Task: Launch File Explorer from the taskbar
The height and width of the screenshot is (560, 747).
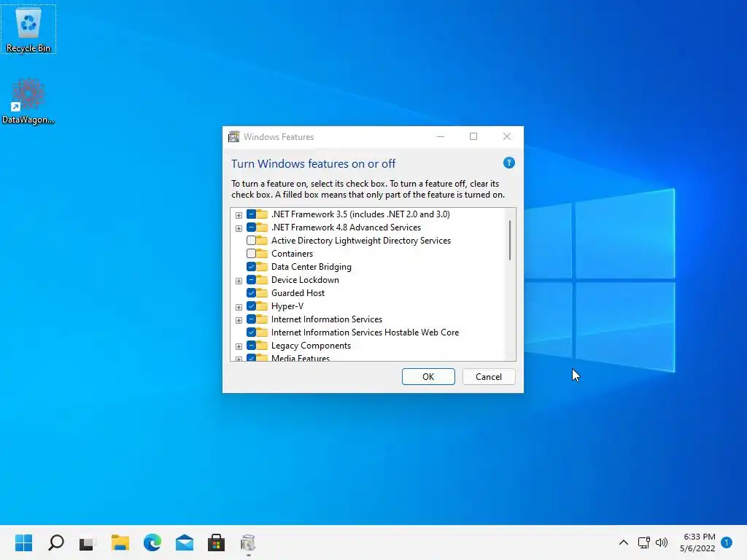Action: click(x=120, y=542)
